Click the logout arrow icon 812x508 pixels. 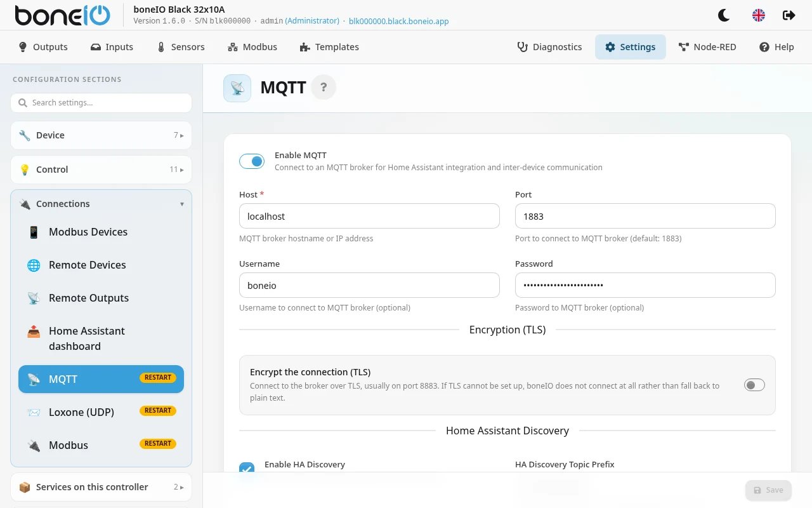point(789,15)
